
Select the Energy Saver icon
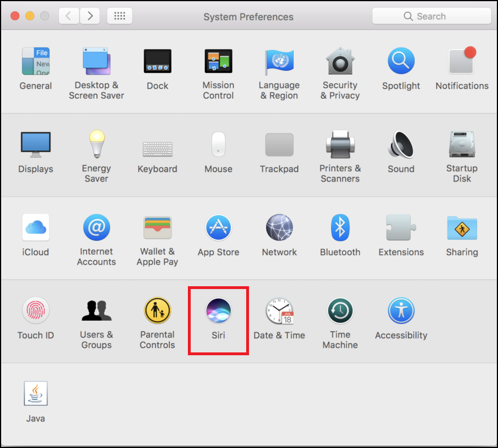click(96, 144)
